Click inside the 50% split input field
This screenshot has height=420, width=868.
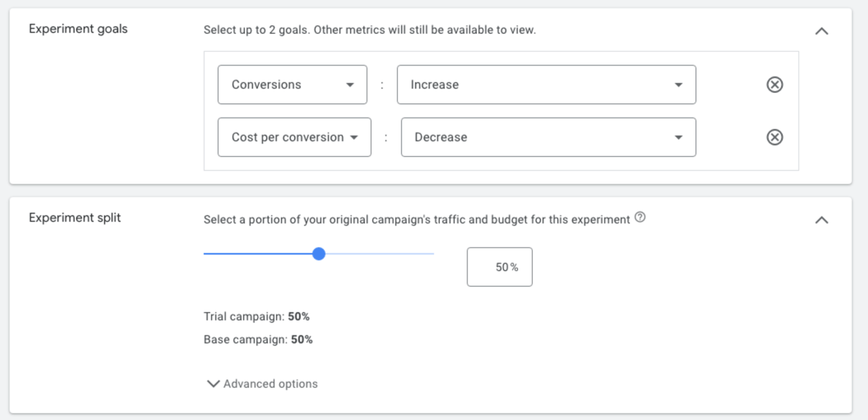tap(500, 267)
